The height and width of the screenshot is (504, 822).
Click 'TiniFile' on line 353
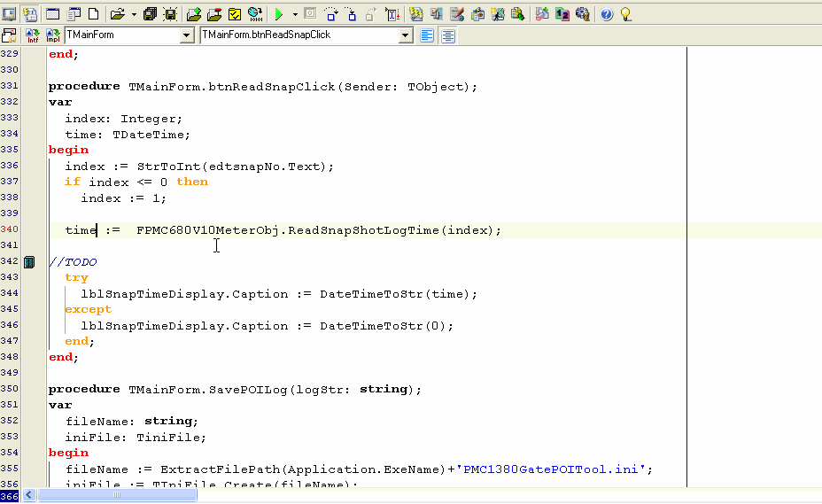pos(168,437)
